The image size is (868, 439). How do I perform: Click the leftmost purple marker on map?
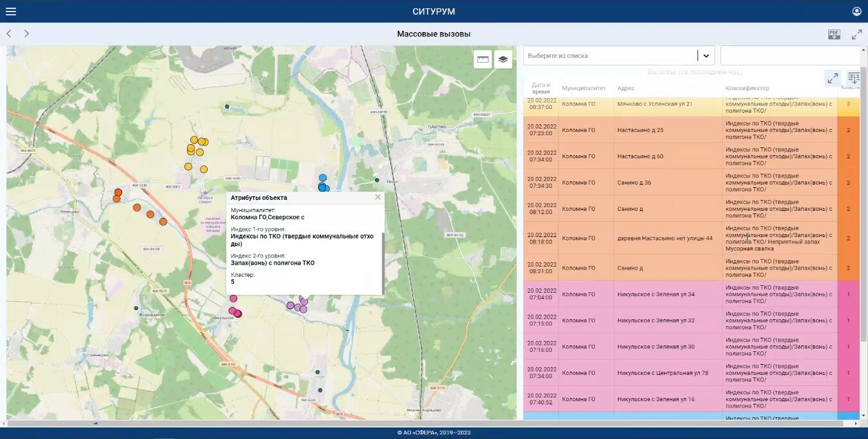pos(290,305)
